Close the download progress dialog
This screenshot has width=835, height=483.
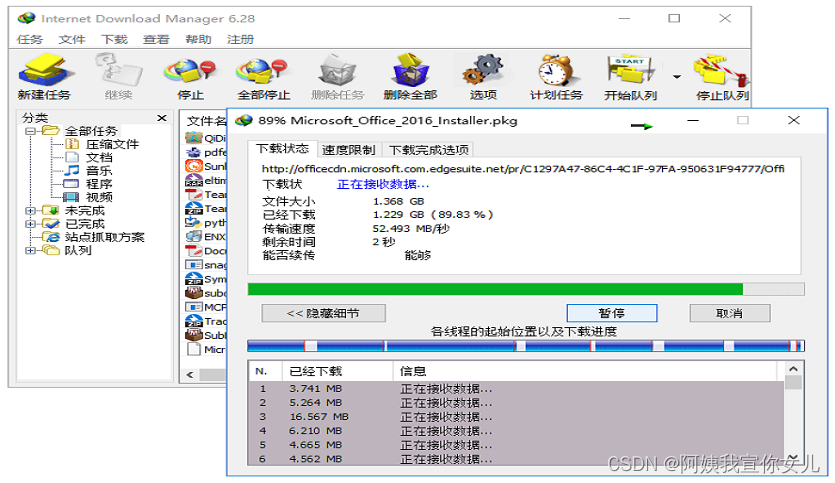tap(793, 120)
